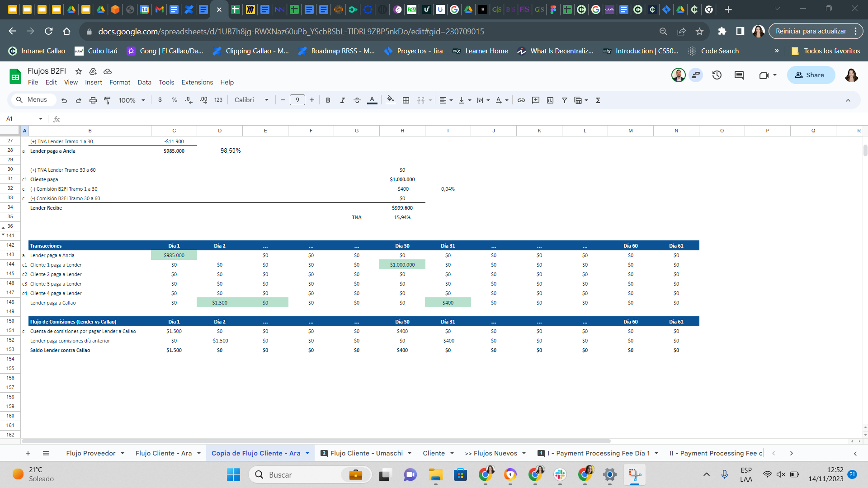
Task: Toggle bold formatting
Action: (328, 100)
